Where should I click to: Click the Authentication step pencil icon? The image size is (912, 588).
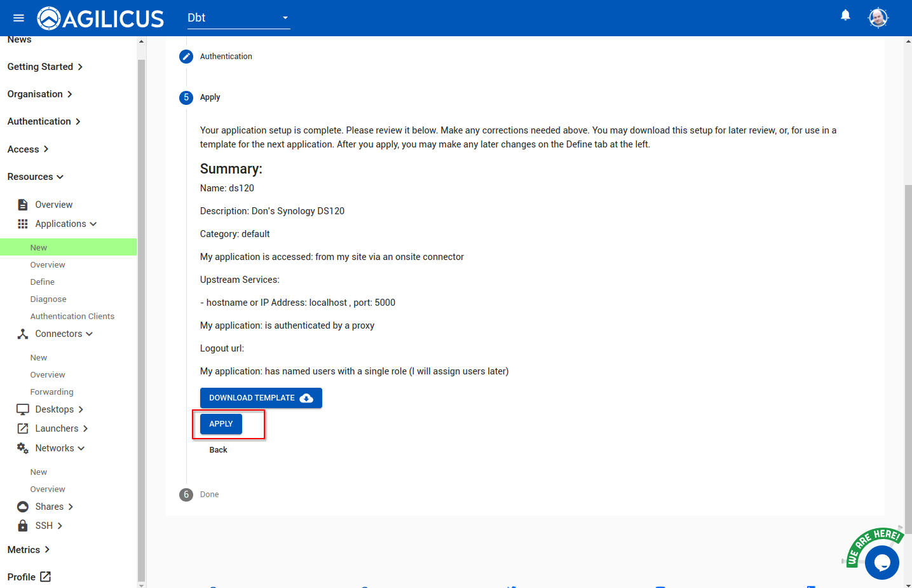pos(186,57)
